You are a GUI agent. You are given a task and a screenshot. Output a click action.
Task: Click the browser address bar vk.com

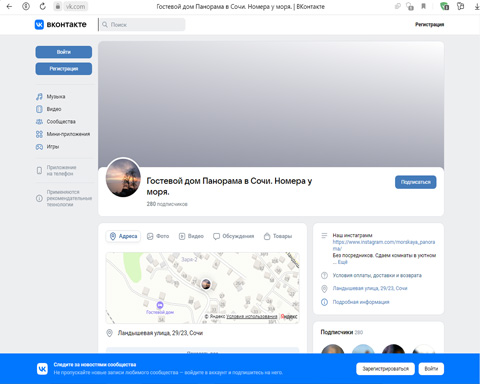point(75,6)
